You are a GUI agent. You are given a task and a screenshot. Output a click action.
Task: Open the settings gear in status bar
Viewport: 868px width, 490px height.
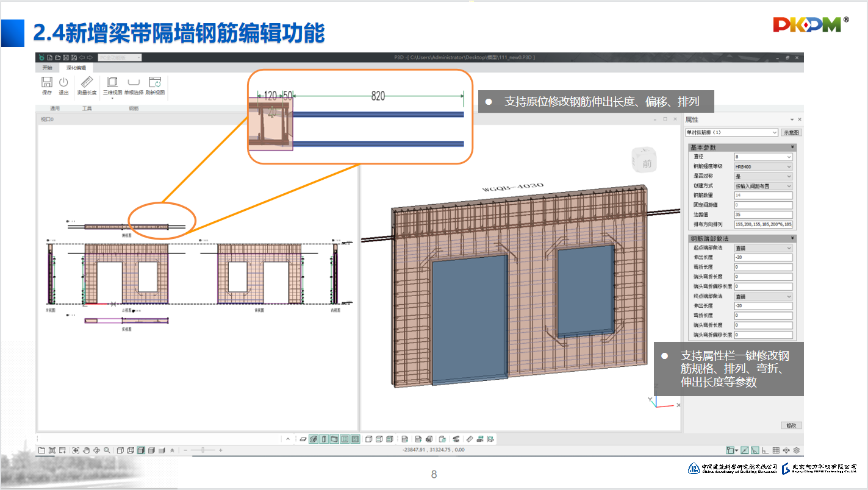[x=796, y=450]
